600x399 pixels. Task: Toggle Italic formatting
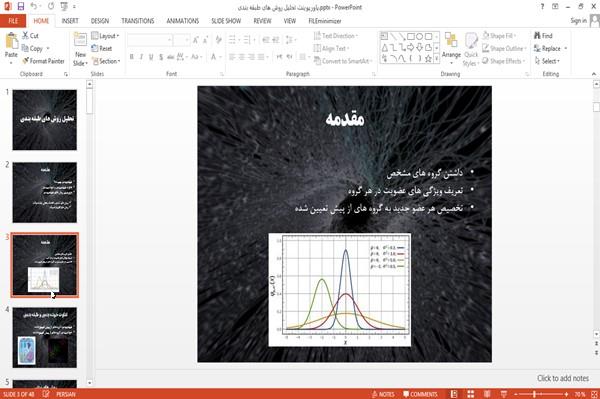pyautogui.click(x=141, y=57)
